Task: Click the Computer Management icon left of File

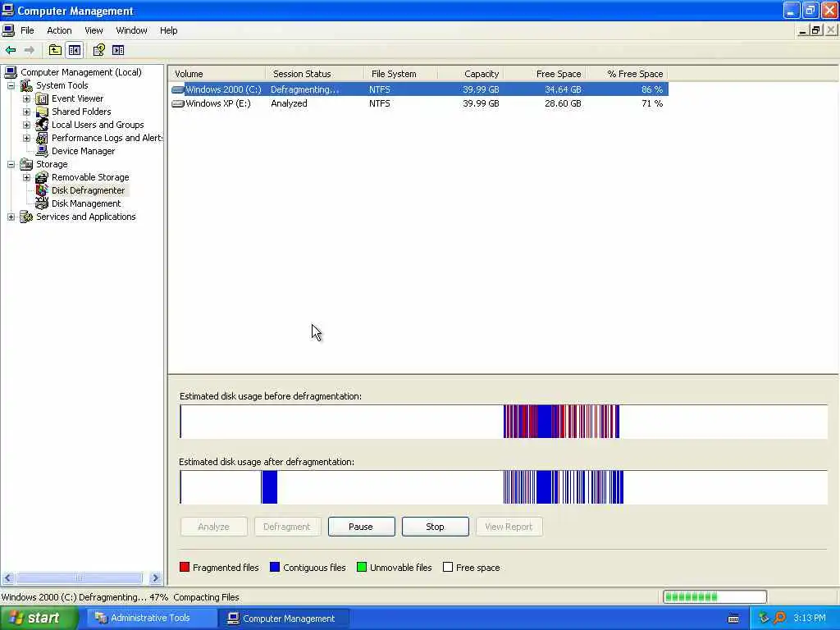Action: point(8,30)
